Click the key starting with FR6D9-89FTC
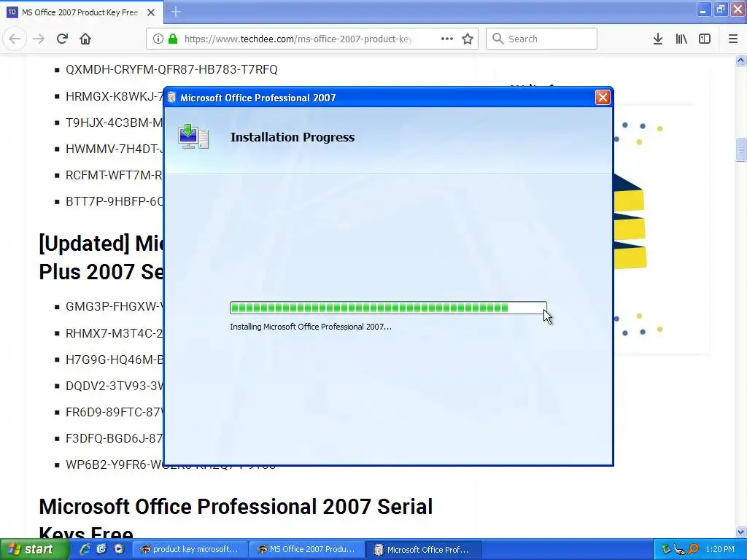The height and width of the screenshot is (560, 747). tap(115, 411)
